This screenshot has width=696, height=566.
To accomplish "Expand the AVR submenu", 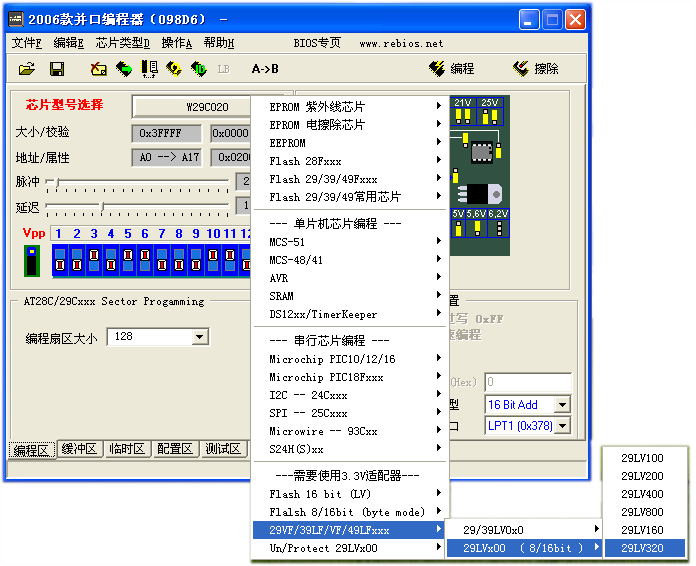I will (x=351, y=278).
